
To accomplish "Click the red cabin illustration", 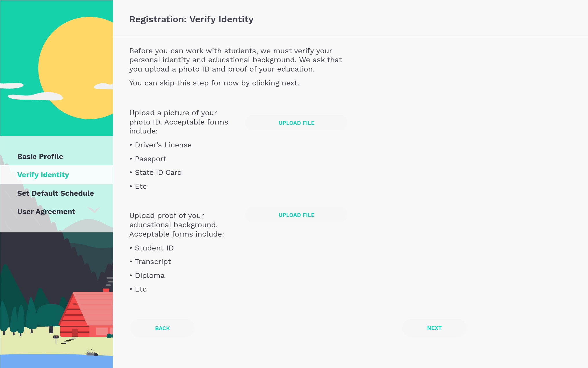I will point(87,314).
